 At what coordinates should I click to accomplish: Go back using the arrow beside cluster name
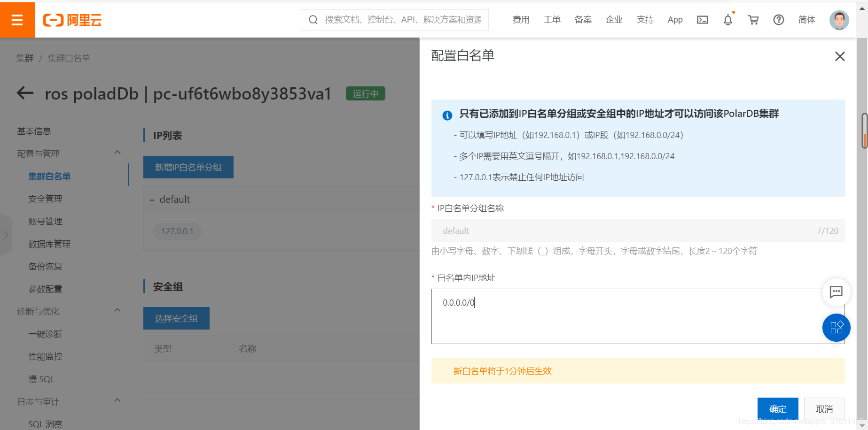point(25,93)
